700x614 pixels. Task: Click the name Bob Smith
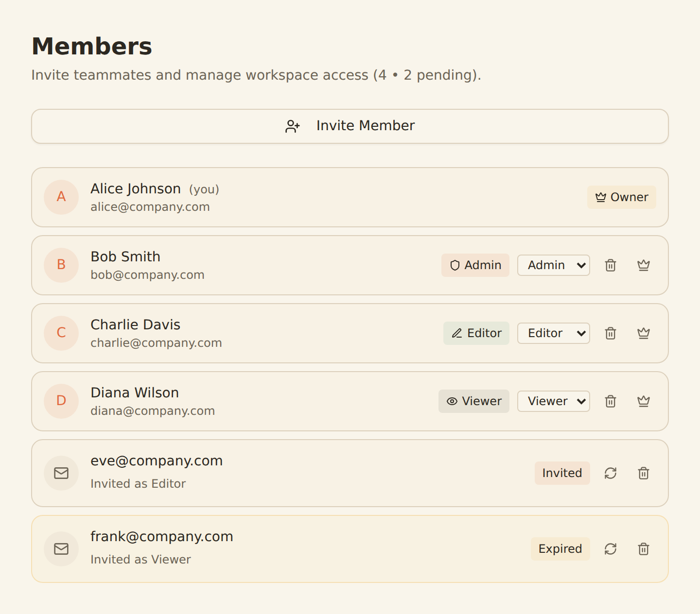click(x=125, y=256)
